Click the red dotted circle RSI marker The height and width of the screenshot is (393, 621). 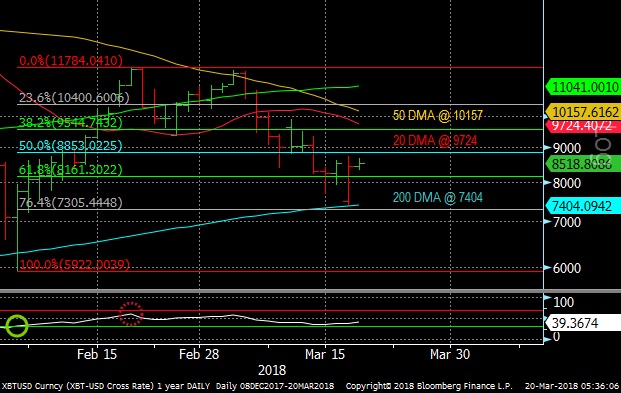pyautogui.click(x=131, y=314)
